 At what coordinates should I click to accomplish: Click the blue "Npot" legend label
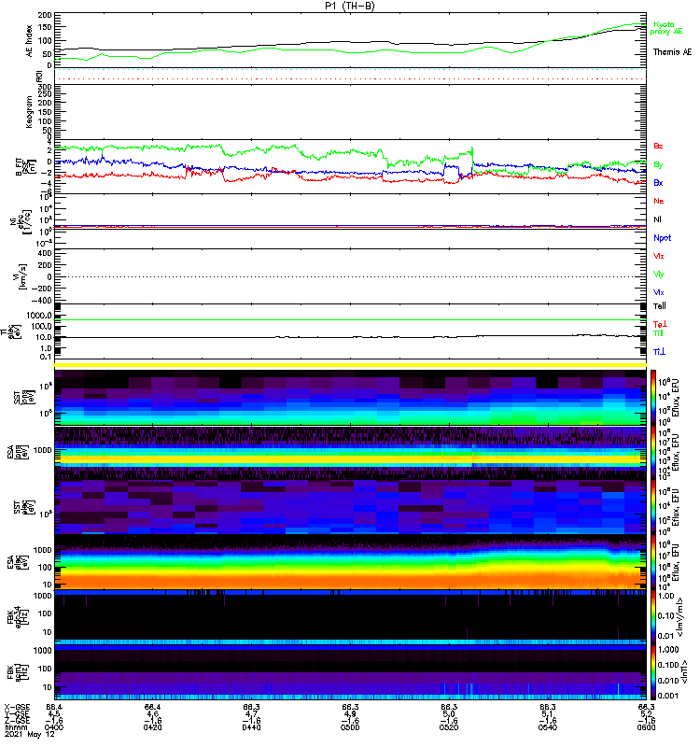663,238
